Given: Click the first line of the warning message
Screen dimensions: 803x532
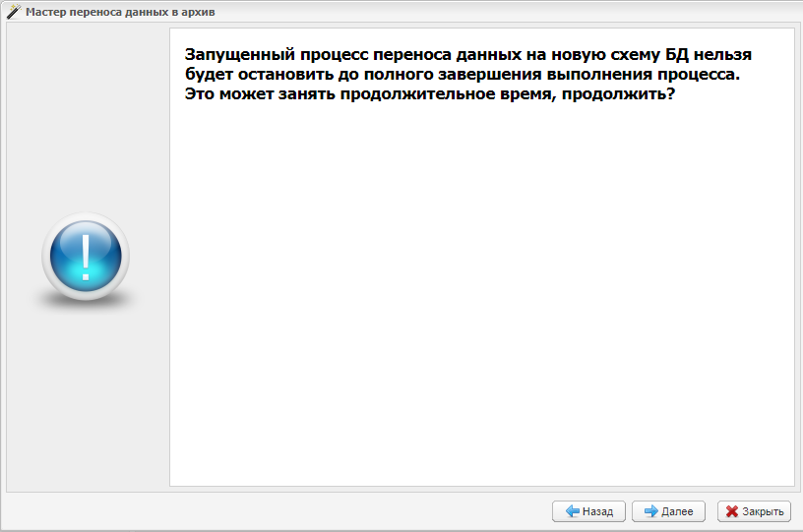Looking at the screenshot, I should (468, 55).
